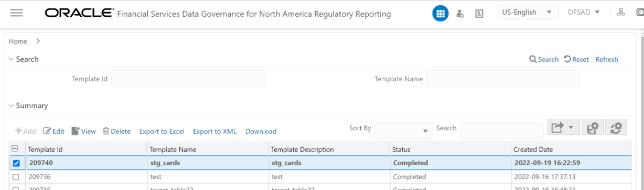The width and height of the screenshot is (644, 190).
Task: Click the breadcrumb chevron after Home
Action: pos(38,41)
